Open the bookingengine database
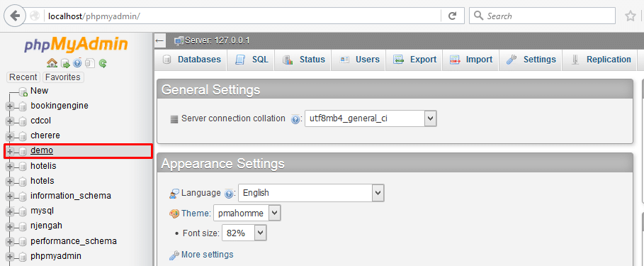Screen dimensions: 644x266 click(x=60, y=106)
